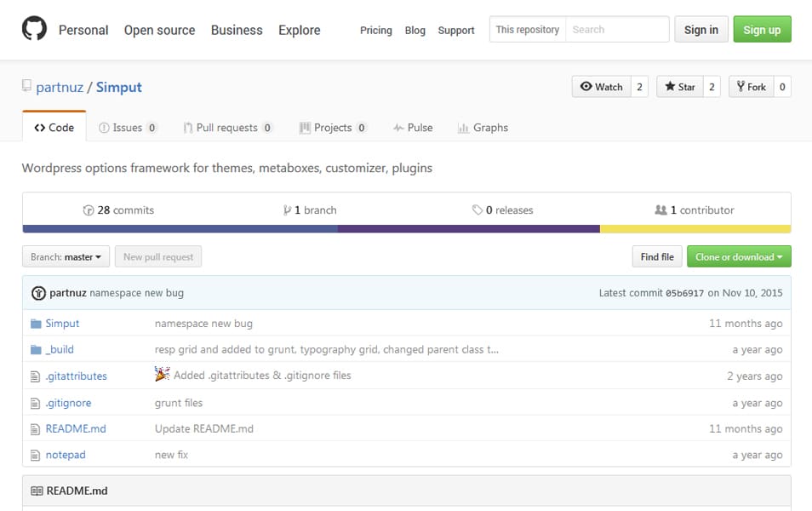Click the Simput folder icon
This screenshot has width=812, height=511.
pyautogui.click(x=36, y=324)
